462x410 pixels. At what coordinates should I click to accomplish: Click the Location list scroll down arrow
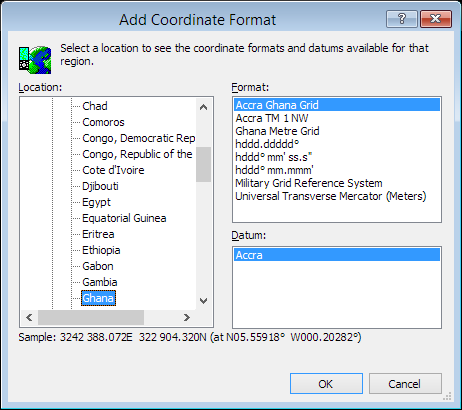tap(203, 301)
